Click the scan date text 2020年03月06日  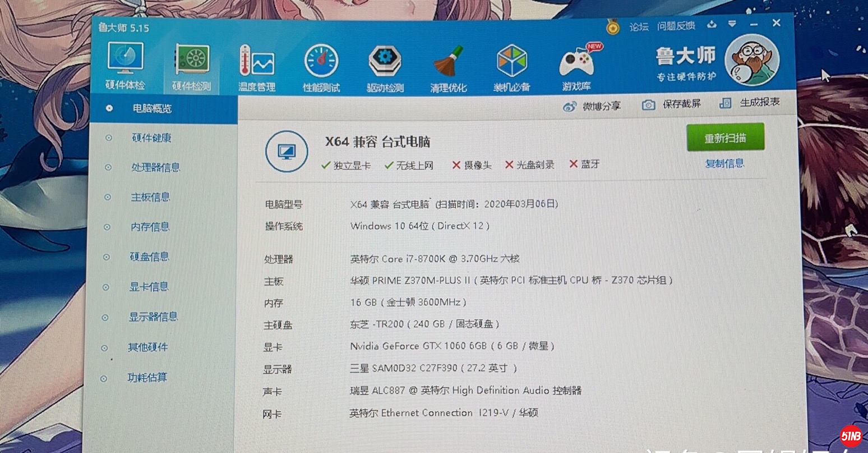pos(521,203)
